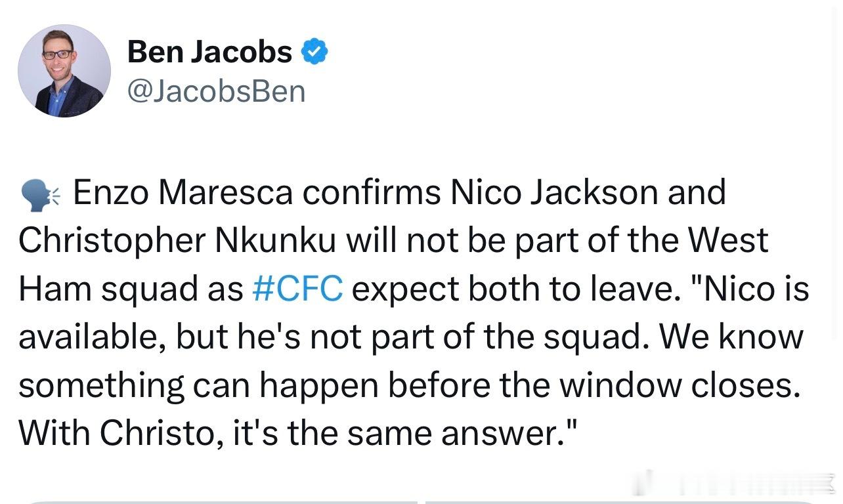Click "Christopher Nkunku" in the tweet
This screenshot has height=504, width=843.
point(177,240)
